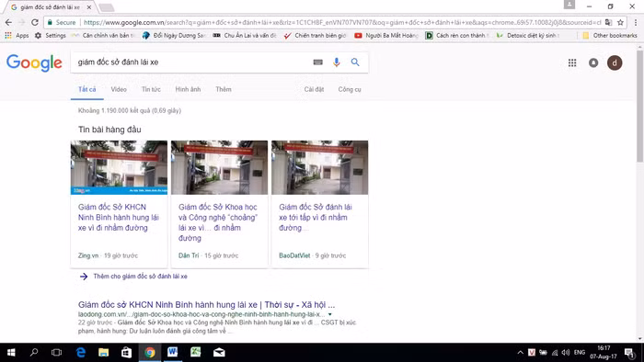Switch to the Video results tab
Screen dimensions: 644x362
119,89
